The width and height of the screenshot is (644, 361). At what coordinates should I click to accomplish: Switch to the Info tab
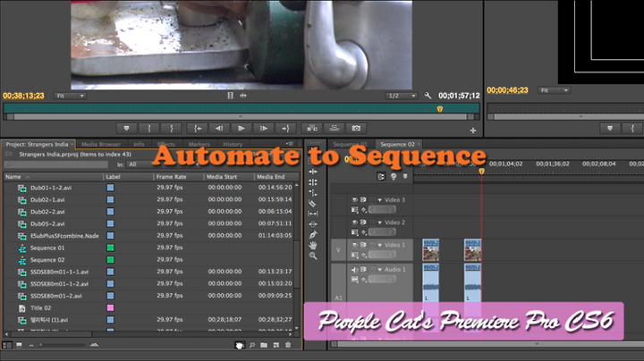[x=139, y=145]
